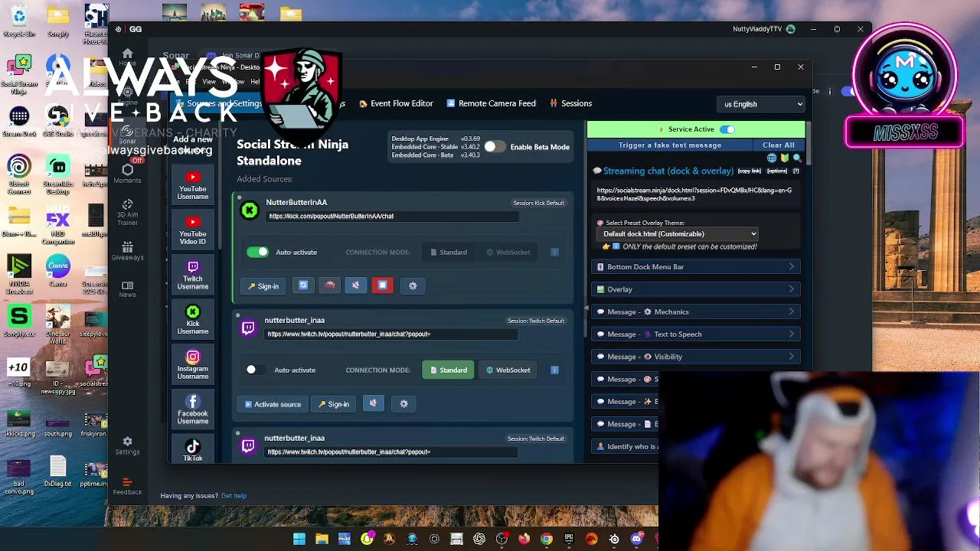Expand the Message - Visibility section
980x551 pixels.
click(x=696, y=357)
